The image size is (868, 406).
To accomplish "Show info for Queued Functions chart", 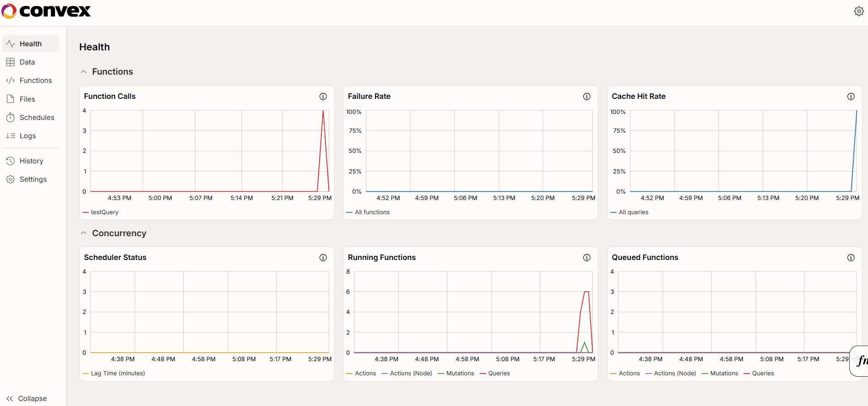I will (x=851, y=258).
